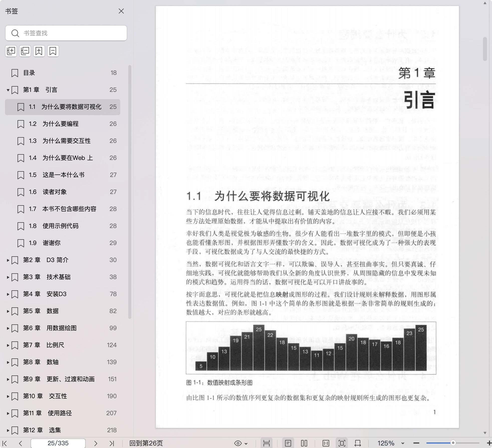
Task: Expand 第6章 用数据绘图
Action: (x=8, y=328)
